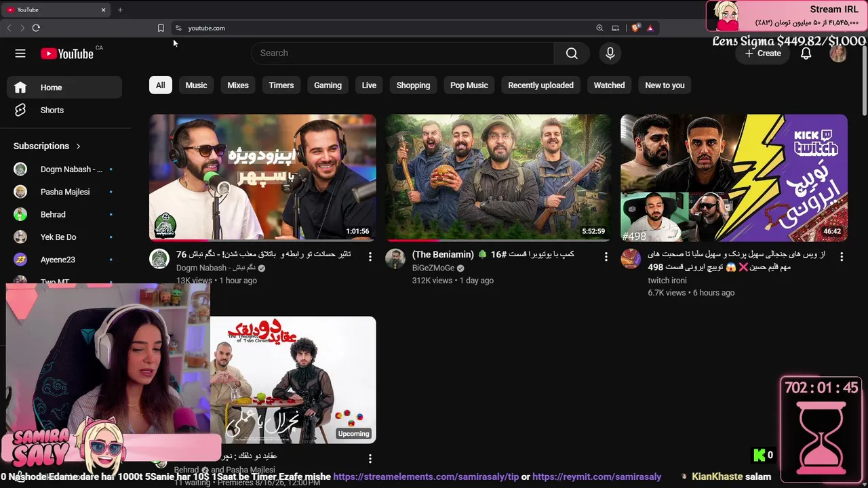Play the 1:01:56 podcast video thumbnail
Viewport: 868px width, 488px height.
pos(262,177)
